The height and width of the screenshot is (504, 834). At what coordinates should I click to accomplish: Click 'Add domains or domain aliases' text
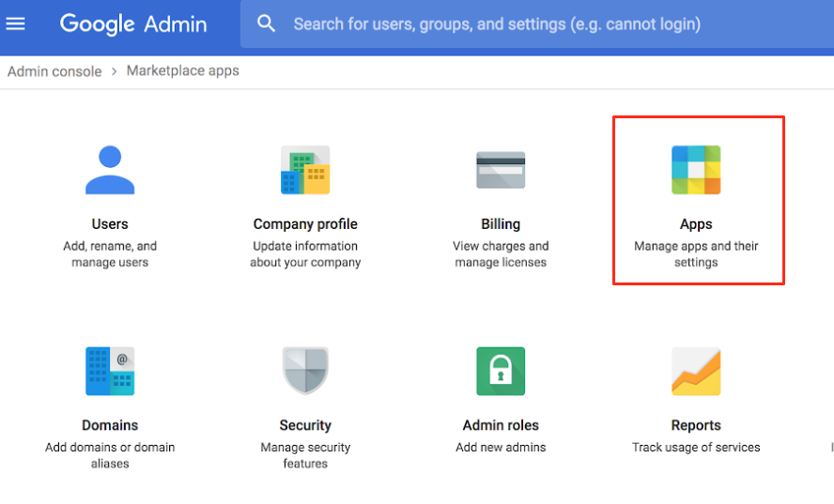[x=110, y=455]
